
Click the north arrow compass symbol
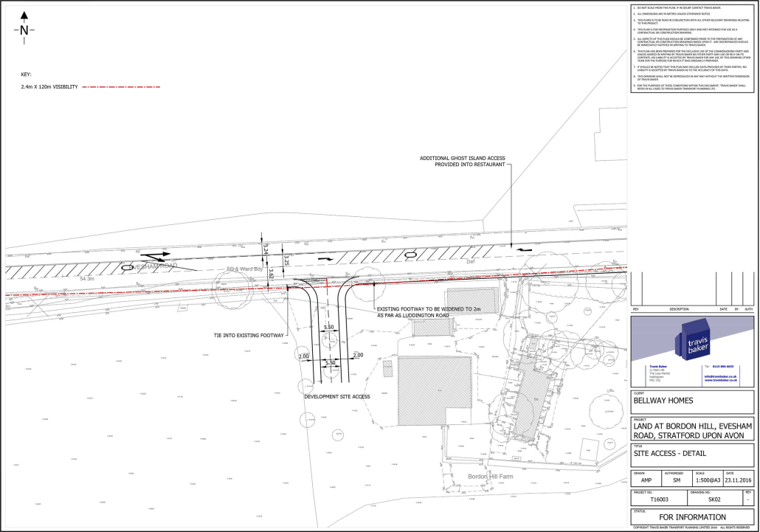[24, 29]
